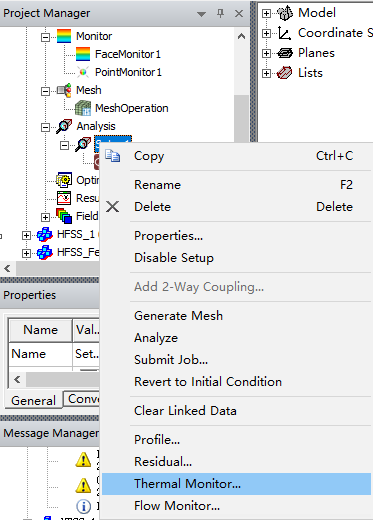
Task: Click the Mesh node icon
Action: tap(64, 90)
